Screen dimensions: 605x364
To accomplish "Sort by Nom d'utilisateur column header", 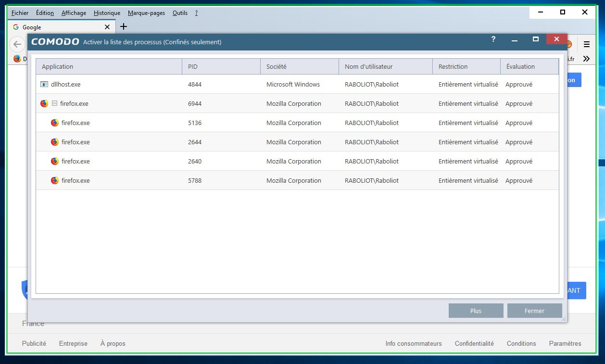I will click(386, 66).
